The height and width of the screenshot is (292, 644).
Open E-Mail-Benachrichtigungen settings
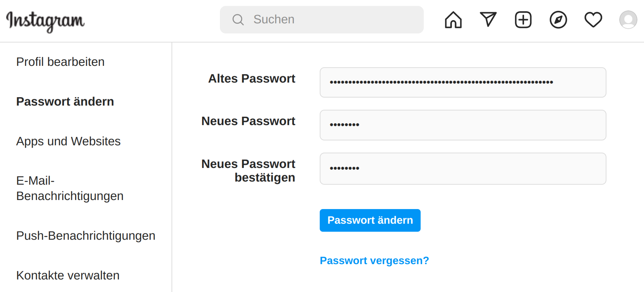70,188
